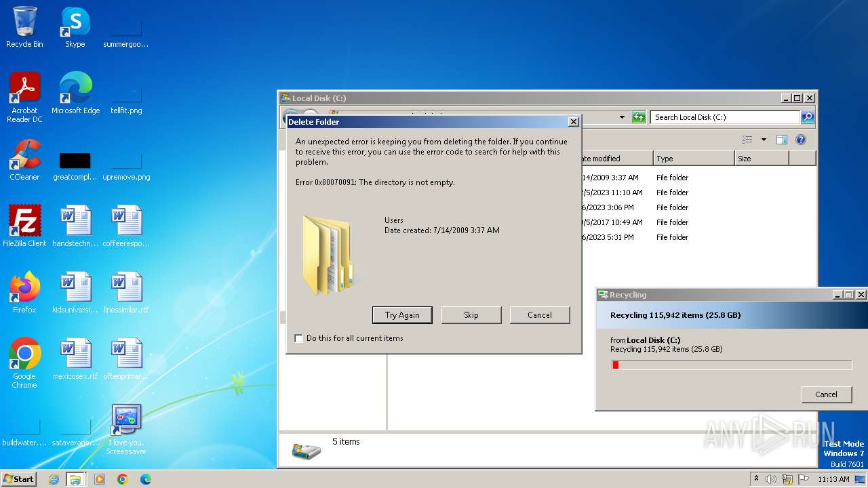
Task: Open Chrome from the taskbar
Action: [123, 479]
